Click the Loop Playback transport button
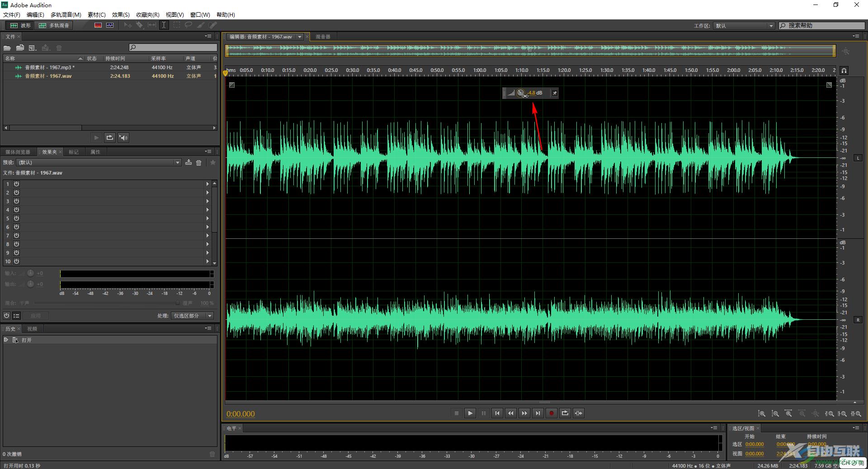Screen dimensions: 868x469 565,413
